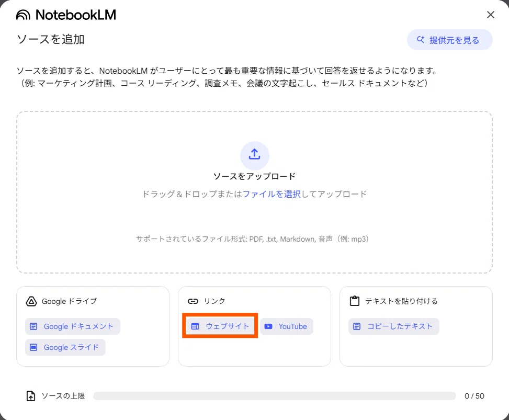Click the upload arrow icon
Image resolution: width=509 pixels, height=420 pixels.
coord(254,155)
